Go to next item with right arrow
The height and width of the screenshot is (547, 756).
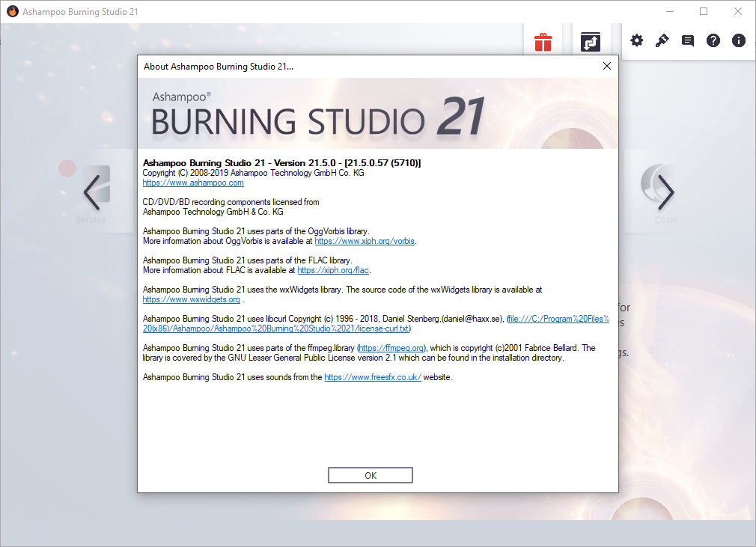[666, 192]
